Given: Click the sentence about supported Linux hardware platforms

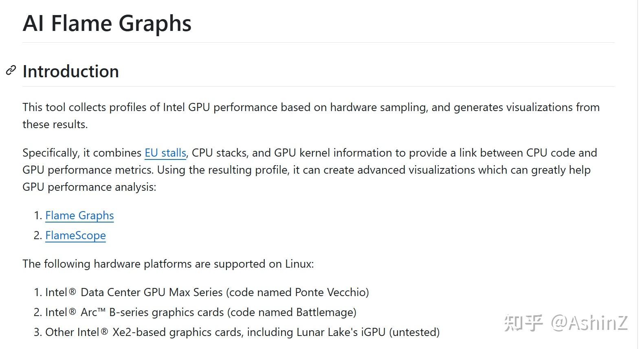Looking at the screenshot, I should click(168, 264).
